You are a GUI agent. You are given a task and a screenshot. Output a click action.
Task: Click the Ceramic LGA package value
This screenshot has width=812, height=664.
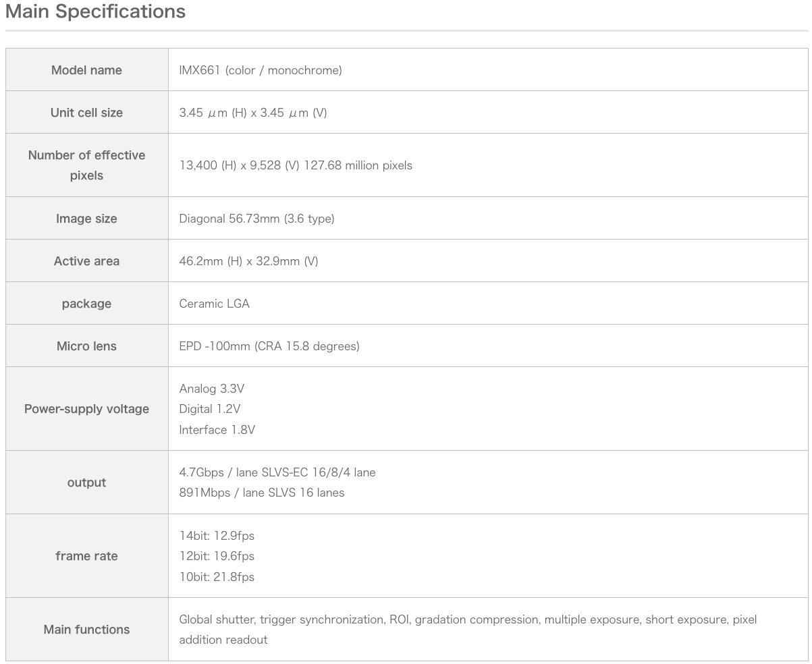[214, 304]
